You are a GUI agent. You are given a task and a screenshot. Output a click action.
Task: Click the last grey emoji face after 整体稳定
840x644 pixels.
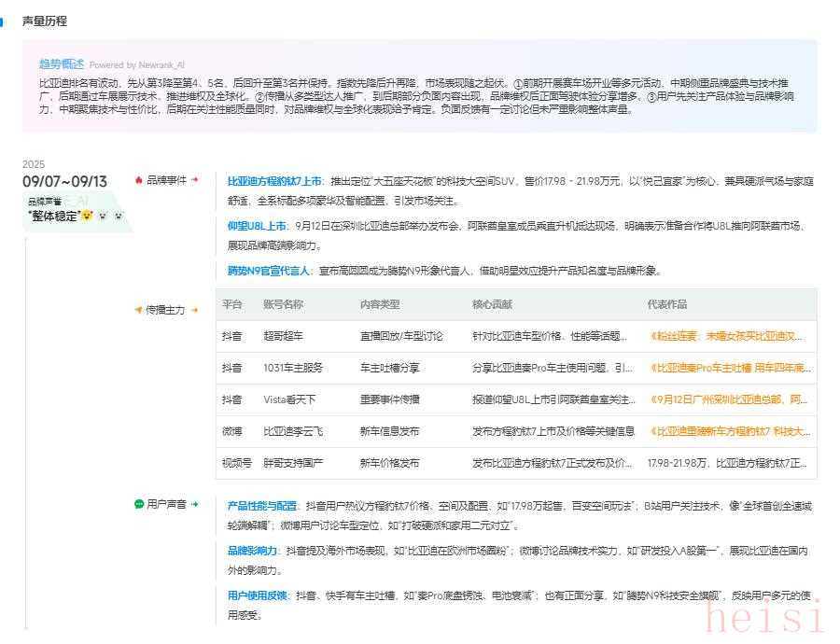point(119,216)
